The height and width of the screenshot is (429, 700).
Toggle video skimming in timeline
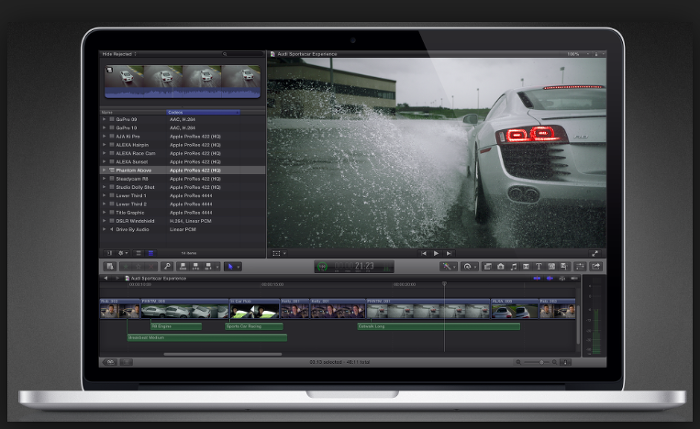click(x=537, y=278)
